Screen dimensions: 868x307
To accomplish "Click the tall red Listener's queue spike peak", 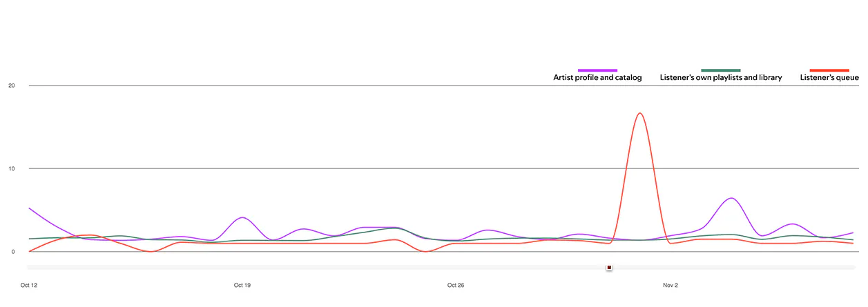I will pos(640,113).
